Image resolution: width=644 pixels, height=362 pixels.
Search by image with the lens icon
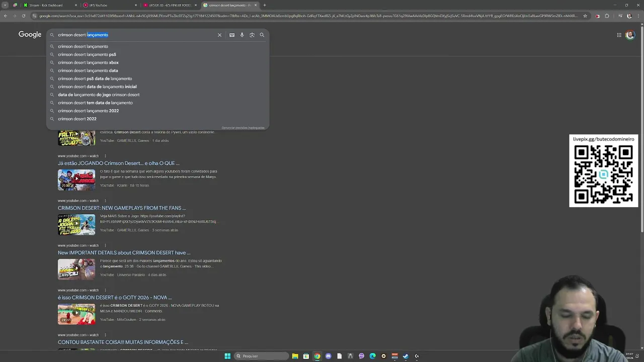pyautogui.click(x=252, y=35)
